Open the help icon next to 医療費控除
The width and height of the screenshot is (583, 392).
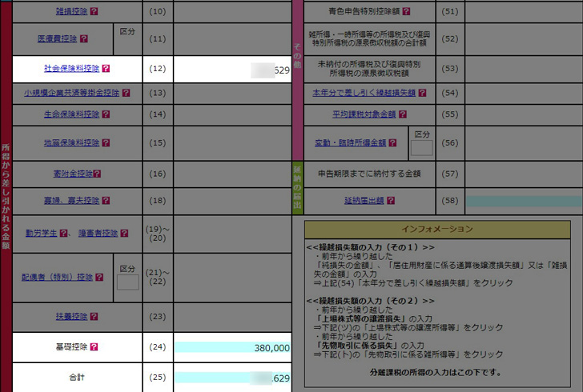pos(84,38)
